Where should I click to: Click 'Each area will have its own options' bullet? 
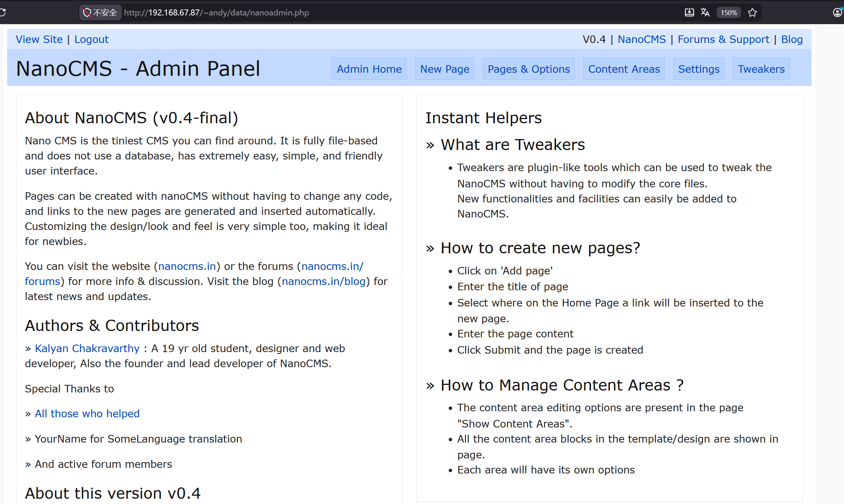pos(546,470)
